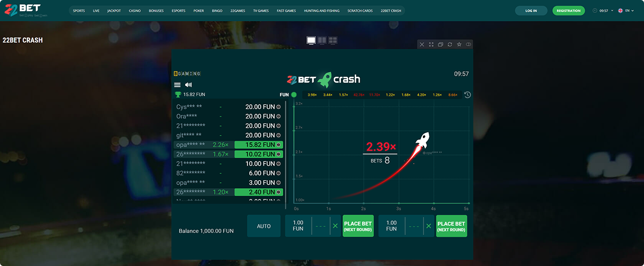Pop out game into separate window
This screenshot has height=266, width=644.
point(440,45)
